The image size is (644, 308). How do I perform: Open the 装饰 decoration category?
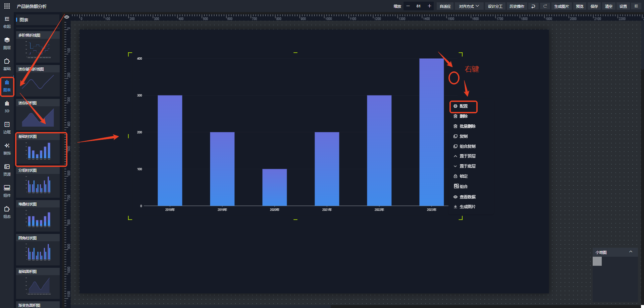click(7, 149)
